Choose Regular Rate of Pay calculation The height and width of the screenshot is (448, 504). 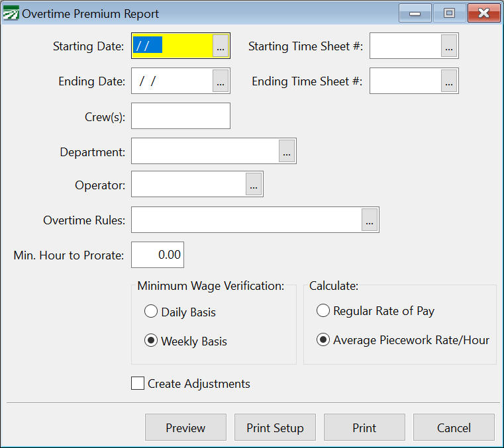pos(323,310)
